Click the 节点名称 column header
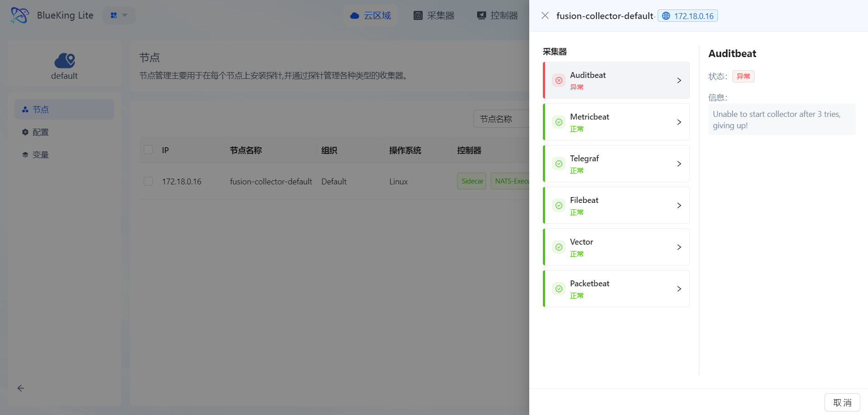The image size is (868, 415). pyautogui.click(x=246, y=150)
